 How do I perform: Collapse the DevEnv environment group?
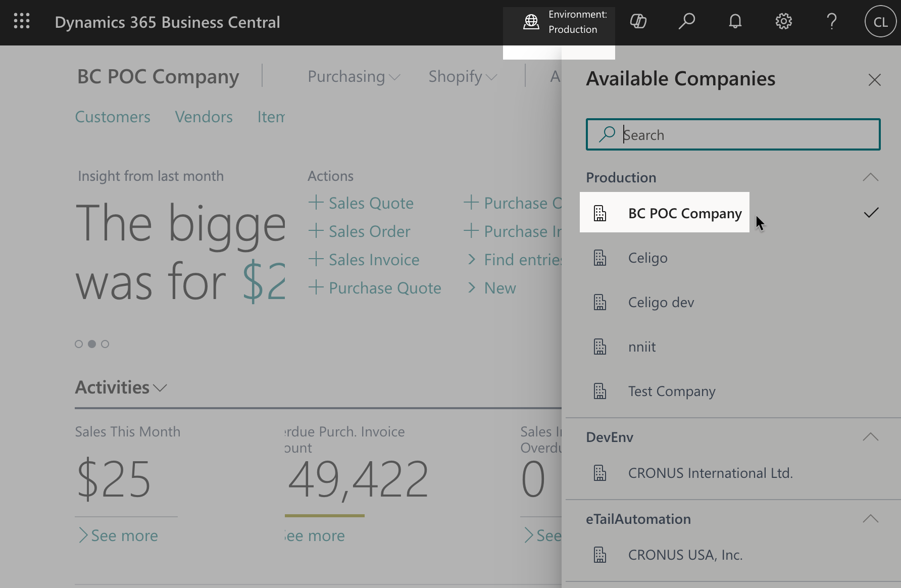(x=871, y=437)
